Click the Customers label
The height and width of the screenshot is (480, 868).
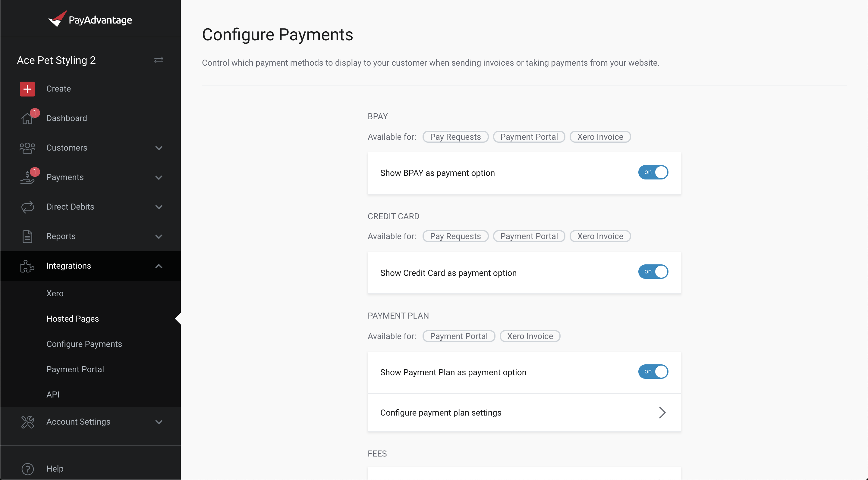point(67,148)
